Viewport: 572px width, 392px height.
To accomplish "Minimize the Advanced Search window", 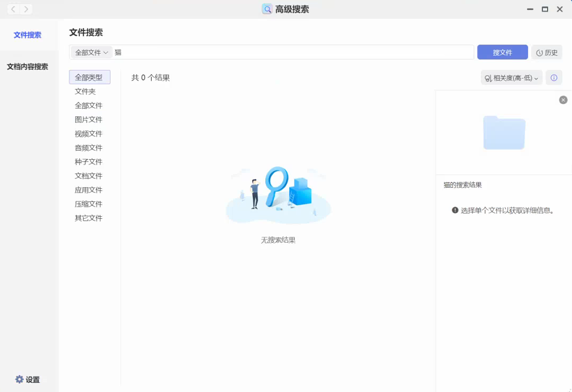I will click(530, 9).
